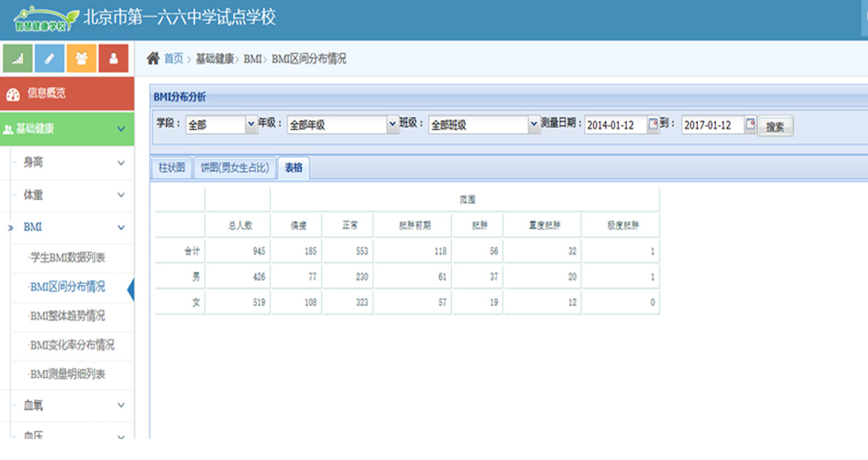The image size is (868, 460).
Task: Click the green signal bars statistics icon
Action: 17,59
